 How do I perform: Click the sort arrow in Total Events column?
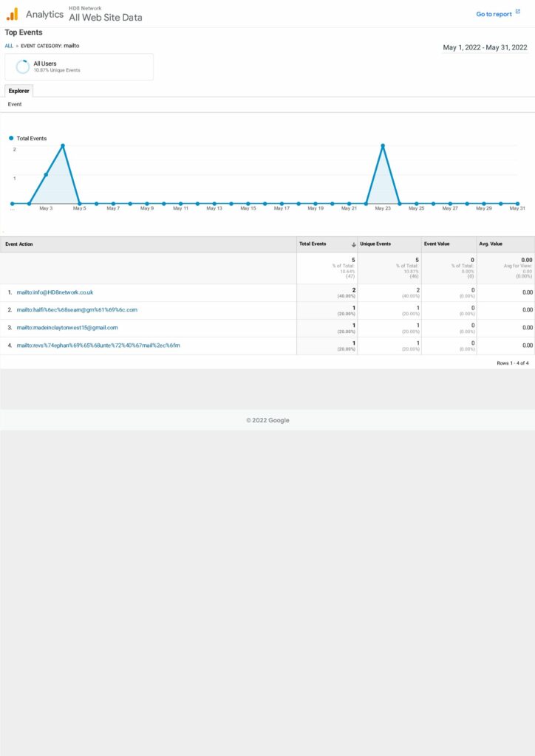[x=354, y=244]
